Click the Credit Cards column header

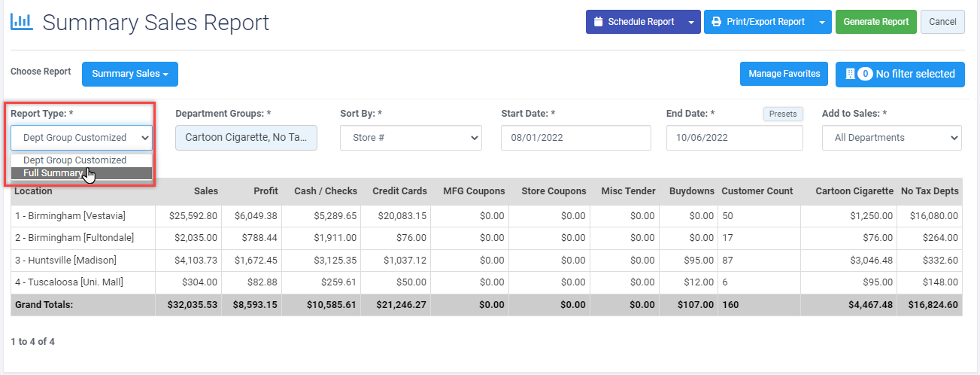399,191
